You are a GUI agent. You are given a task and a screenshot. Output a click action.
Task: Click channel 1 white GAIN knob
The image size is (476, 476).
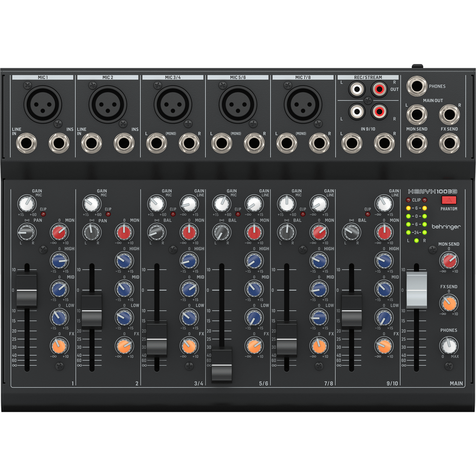(27, 204)
